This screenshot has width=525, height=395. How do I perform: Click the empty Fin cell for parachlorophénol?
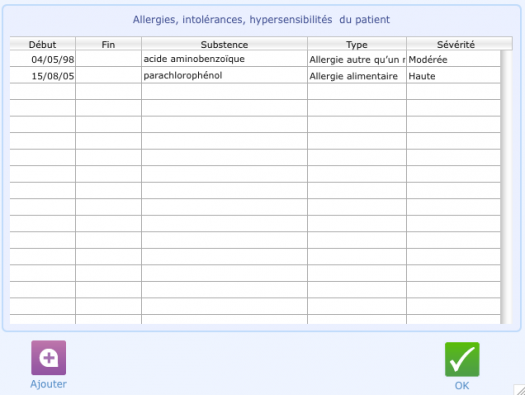[x=108, y=76]
